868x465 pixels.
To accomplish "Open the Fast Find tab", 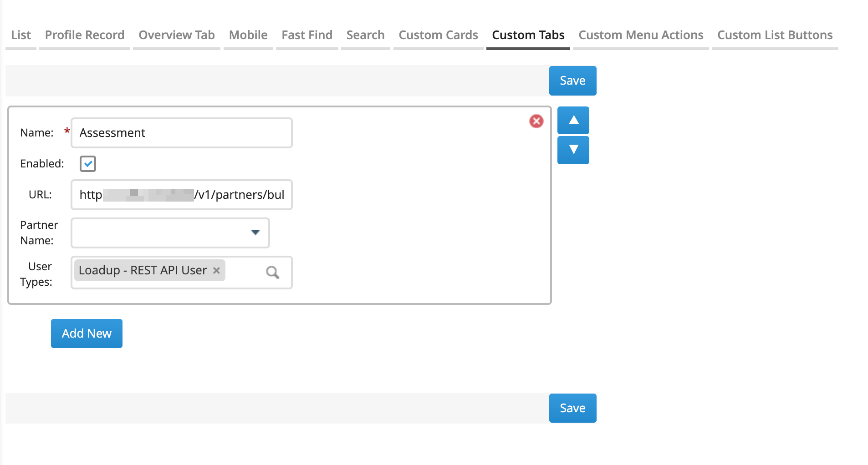I will pos(307,35).
